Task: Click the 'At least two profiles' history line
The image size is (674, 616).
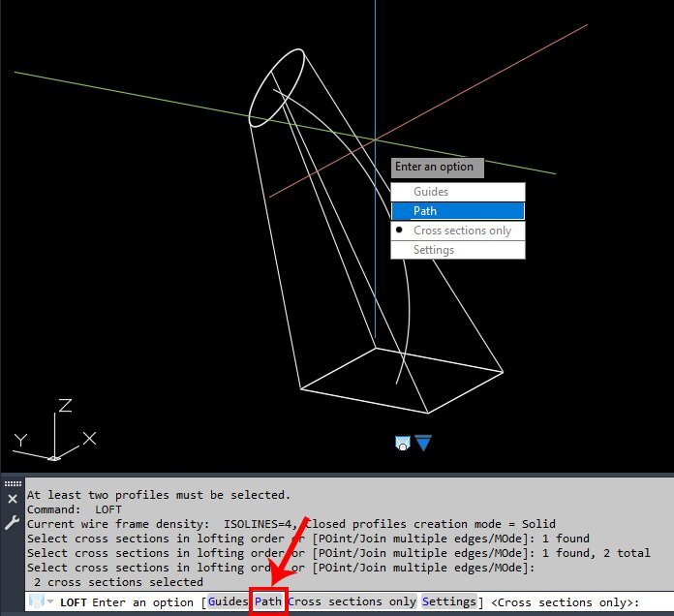Action: click(x=159, y=495)
